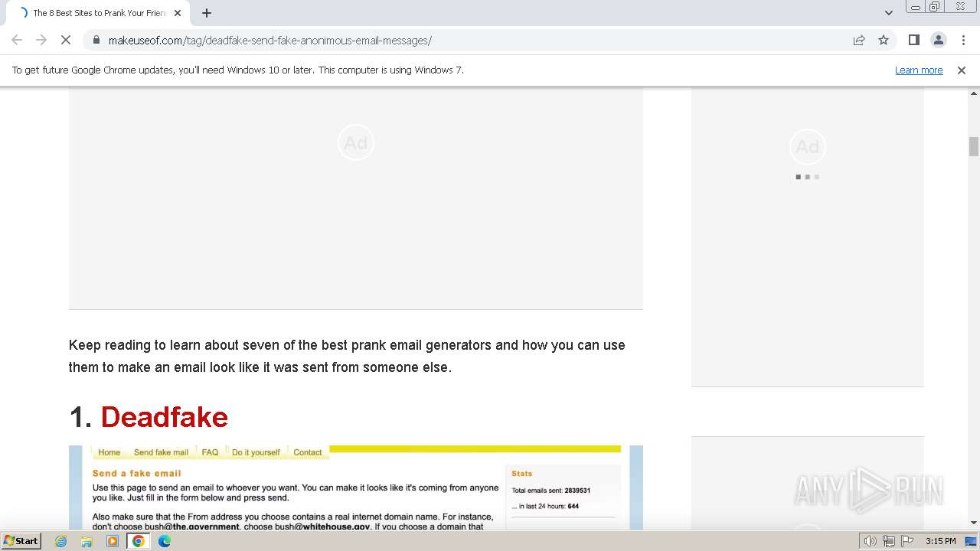Go forward to next page
The height and width of the screenshot is (551, 980).
point(41,40)
